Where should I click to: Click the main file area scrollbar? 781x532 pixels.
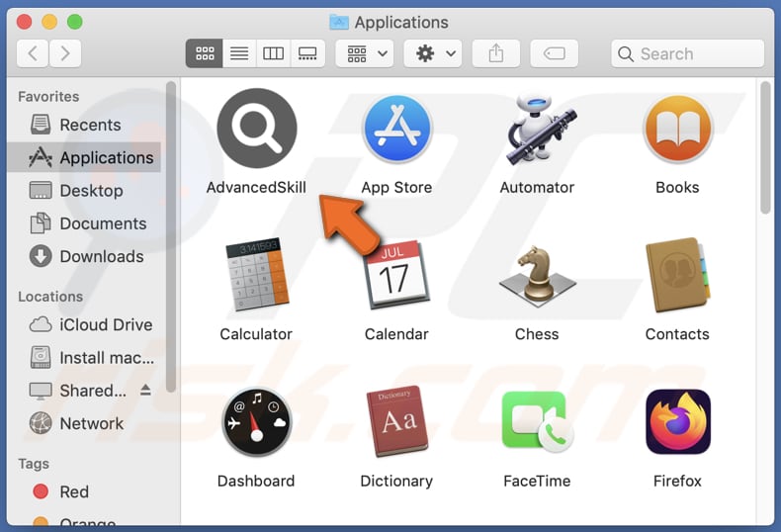pos(765,148)
